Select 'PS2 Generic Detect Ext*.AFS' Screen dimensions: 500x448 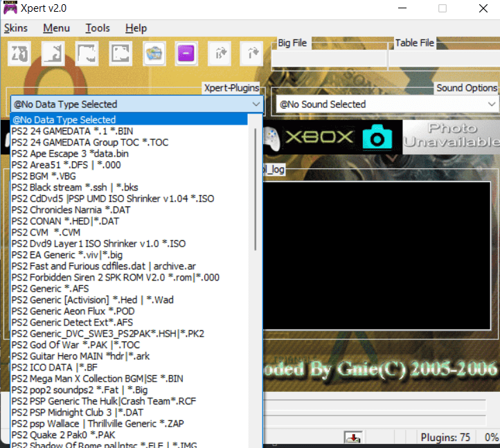(129, 323)
